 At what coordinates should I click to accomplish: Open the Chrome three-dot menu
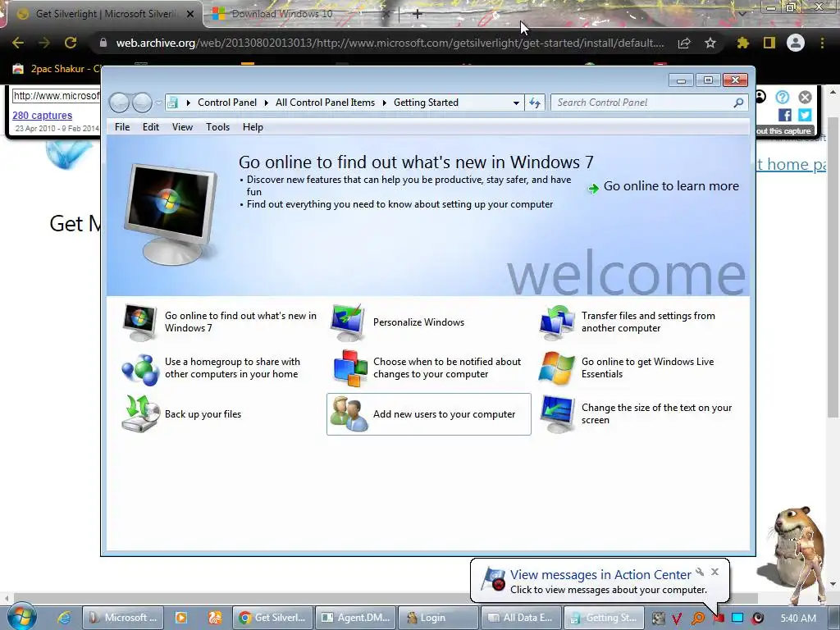(822, 43)
